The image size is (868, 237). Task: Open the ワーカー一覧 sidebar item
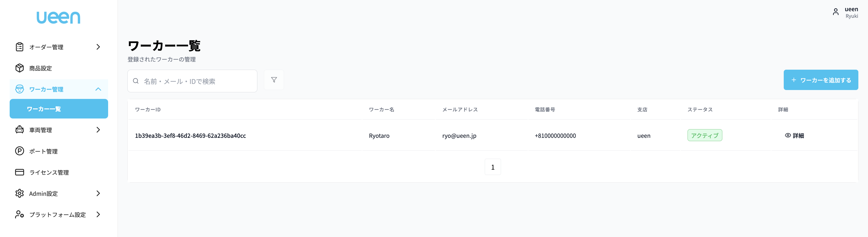(x=59, y=109)
